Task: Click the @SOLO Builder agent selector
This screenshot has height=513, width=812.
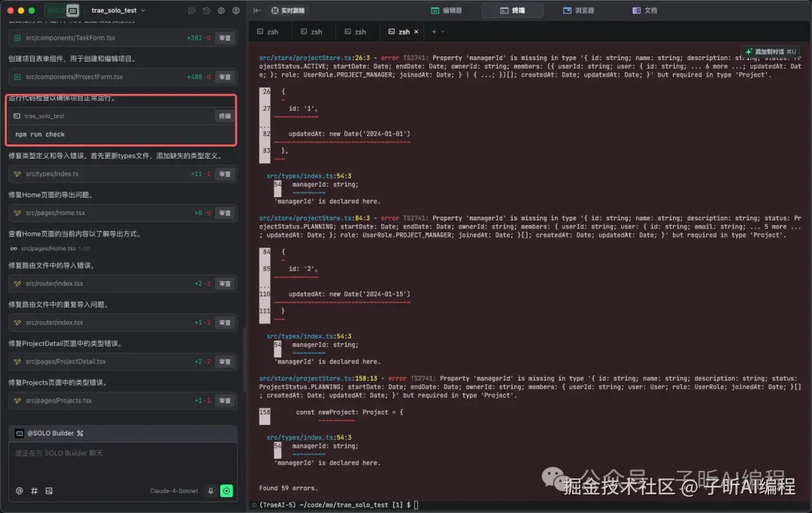Action: [x=50, y=433]
